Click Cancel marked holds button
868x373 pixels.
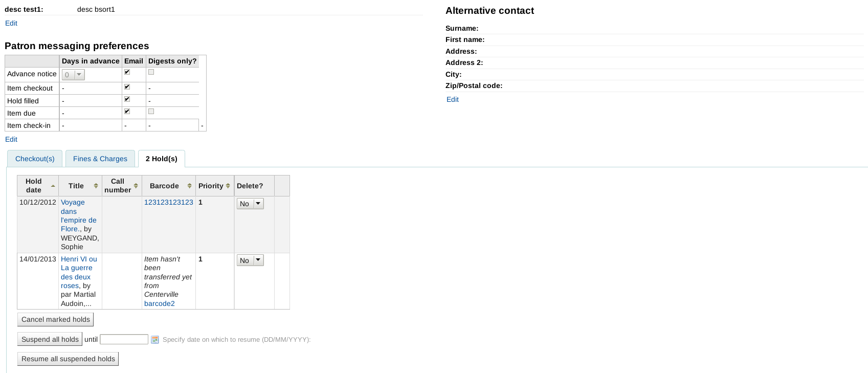click(x=56, y=319)
